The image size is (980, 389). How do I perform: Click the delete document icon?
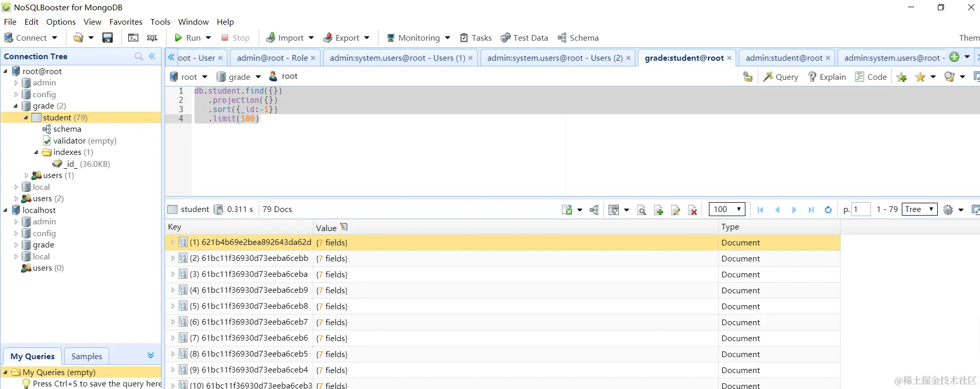pos(692,210)
